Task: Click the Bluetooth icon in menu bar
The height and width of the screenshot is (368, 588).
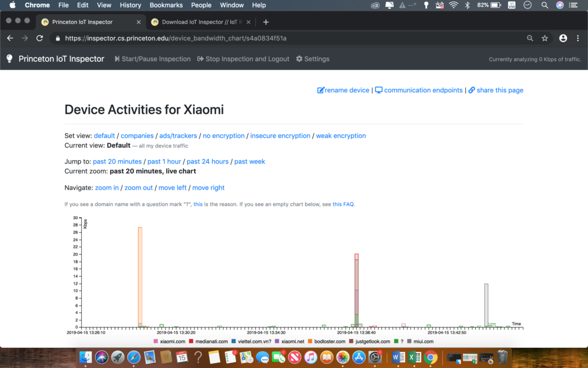Action: pyautogui.click(x=467, y=5)
